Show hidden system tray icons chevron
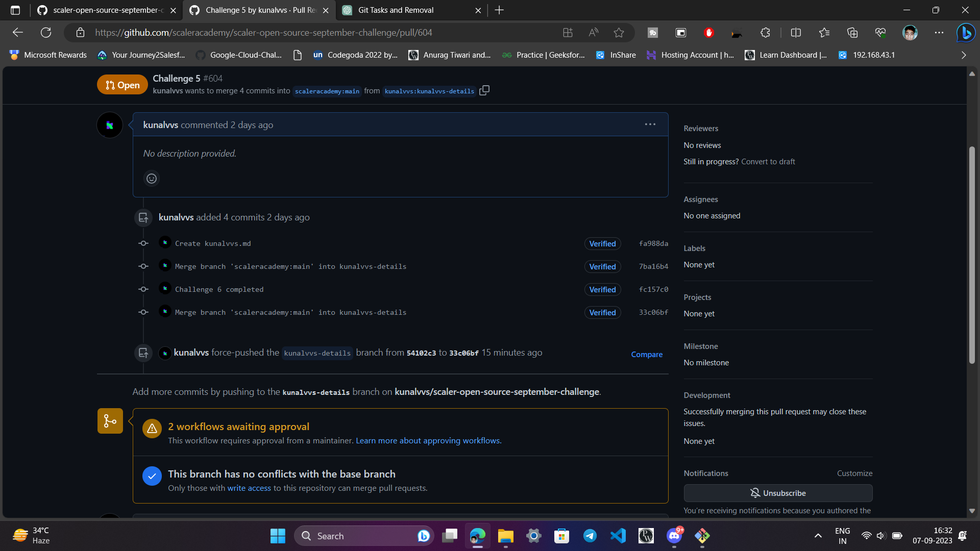980x551 pixels. 818,536
